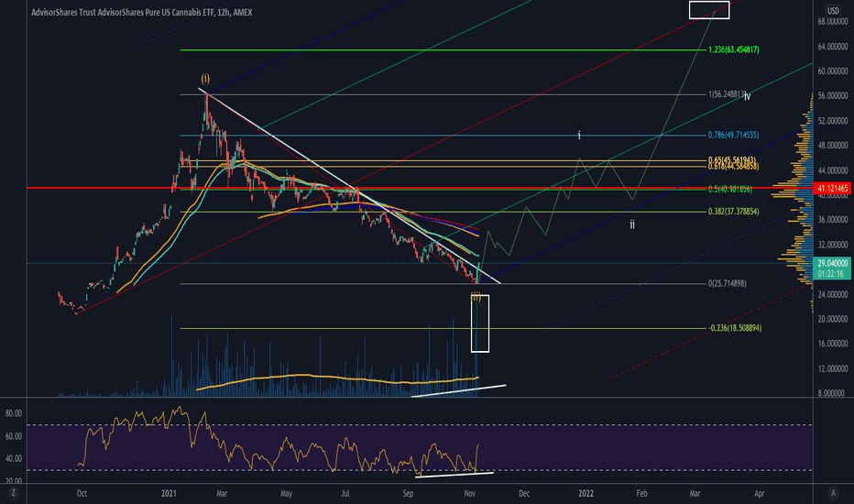Click the 68.000000 price axis label
The width and height of the screenshot is (854, 504).
click(x=833, y=22)
